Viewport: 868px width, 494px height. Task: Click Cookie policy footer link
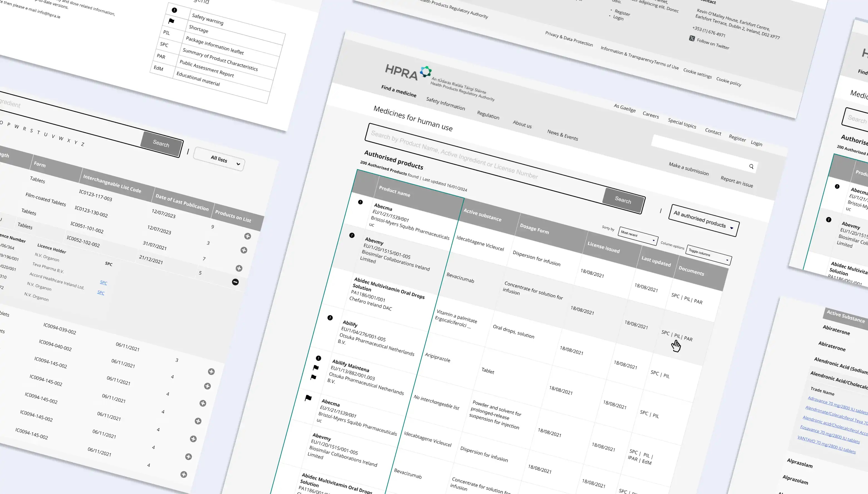coord(729,81)
